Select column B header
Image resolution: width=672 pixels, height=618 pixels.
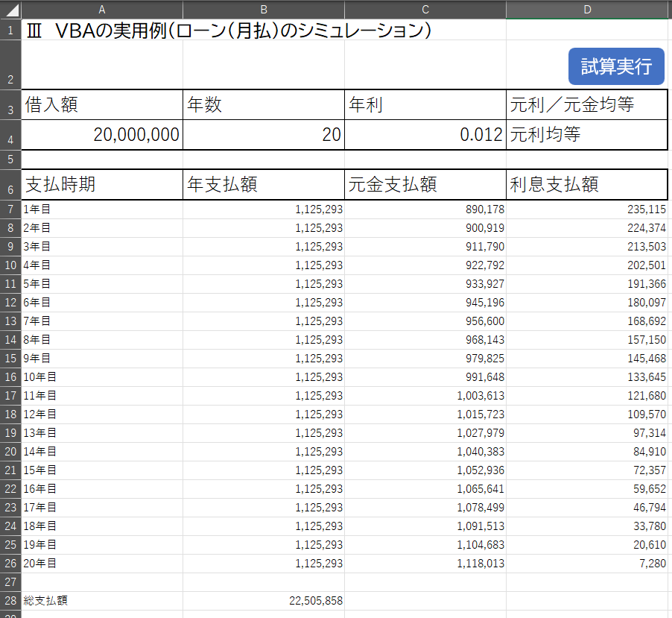click(x=264, y=9)
